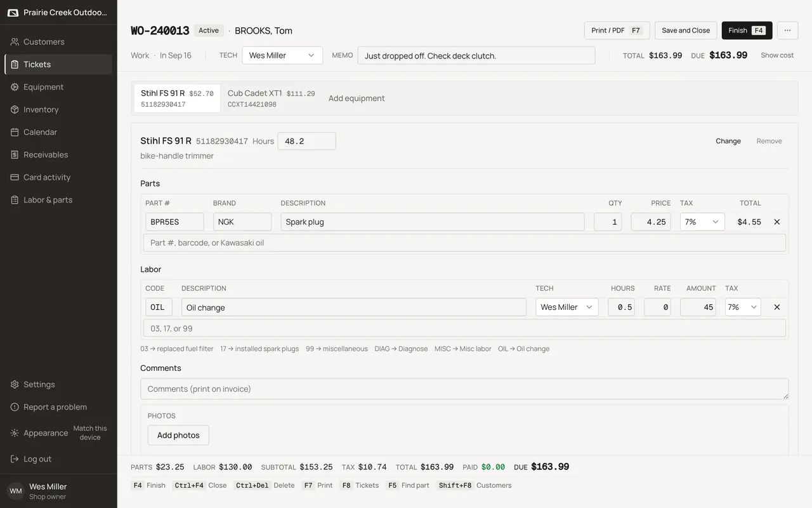Click Remove for the Stihl equipment
Screen dimensions: 812x508
tap(769, 141)
